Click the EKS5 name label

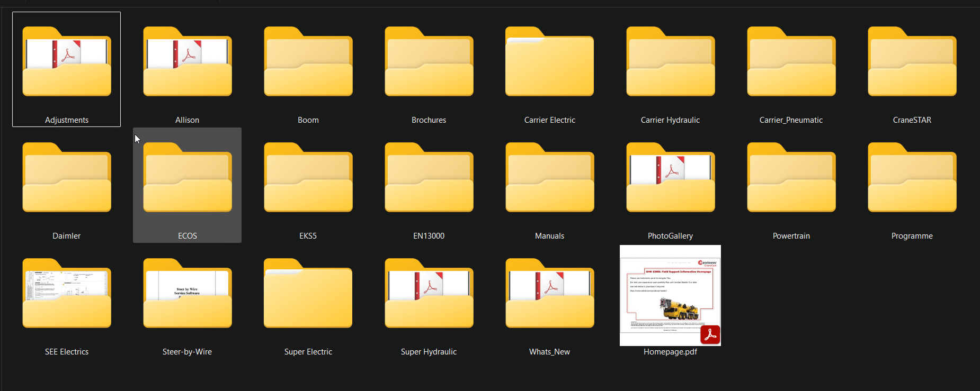[308, 236]
